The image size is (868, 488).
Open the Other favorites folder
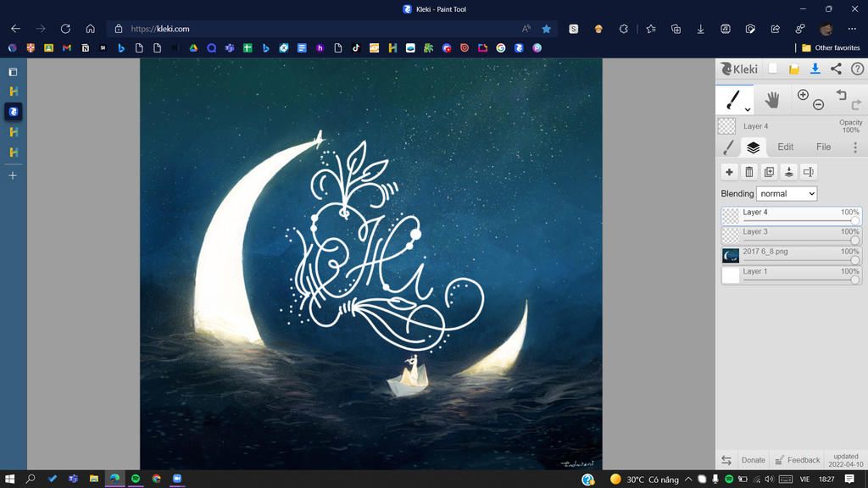(831, 48)
